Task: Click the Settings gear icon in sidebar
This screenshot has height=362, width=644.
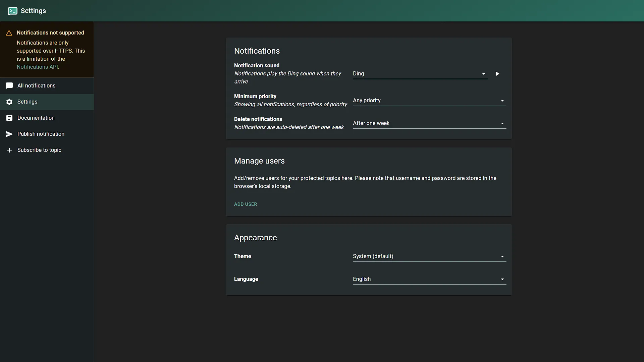Action: coord(9,102)
